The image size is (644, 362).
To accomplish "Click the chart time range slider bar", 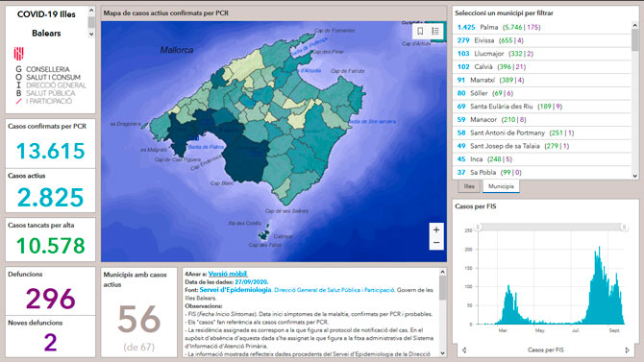I will (551, 227).
